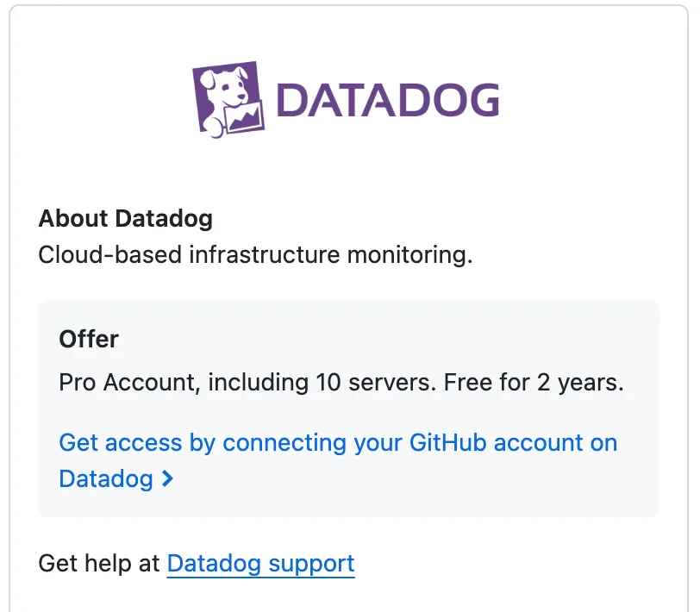The image size is (700, 612).
Task: Click the DATADOG wordmark text
Action: point(388,101)
